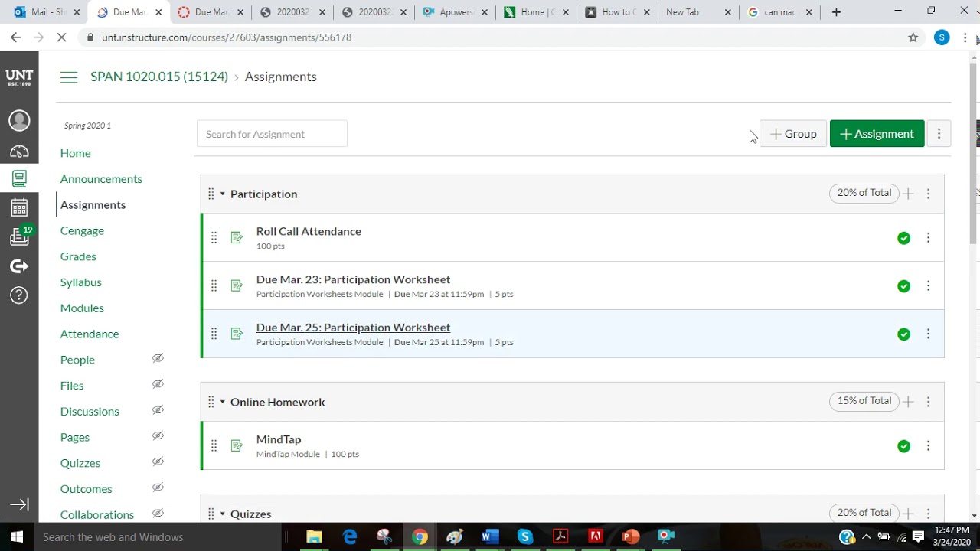Click SPAN 1020.015 (15124) breadcrumb link
Screen dimensions: 980x551
(x=159, y=77)
